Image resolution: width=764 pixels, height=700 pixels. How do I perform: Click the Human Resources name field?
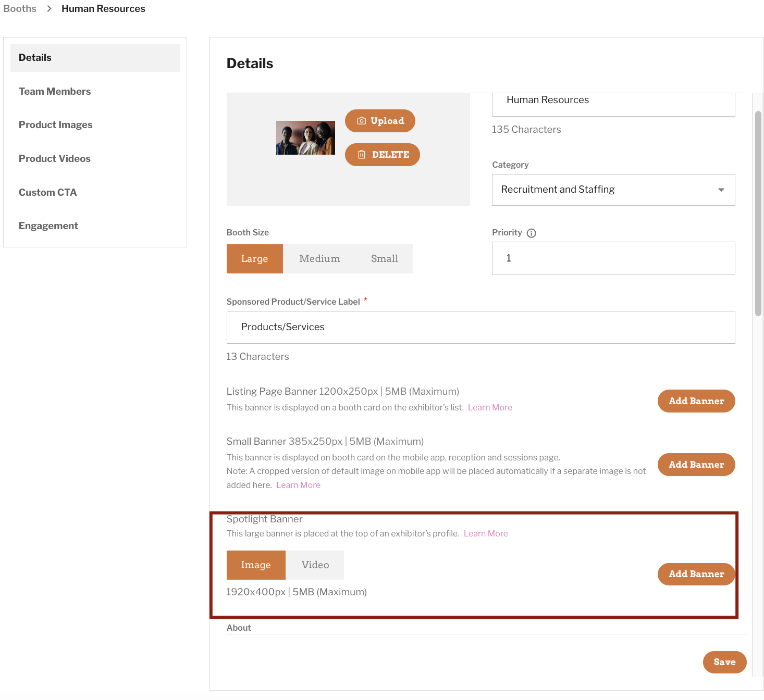(x=613, y=104)
